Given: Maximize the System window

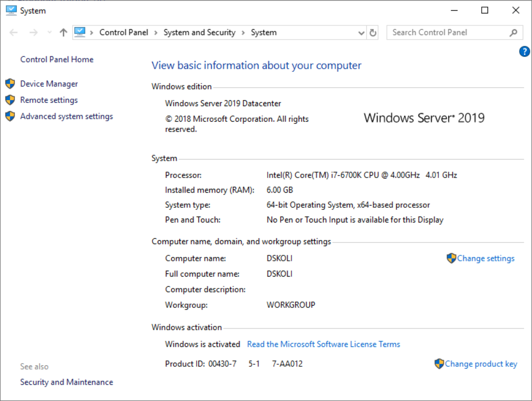Looking at the screenshot, I should click(485, 10).
